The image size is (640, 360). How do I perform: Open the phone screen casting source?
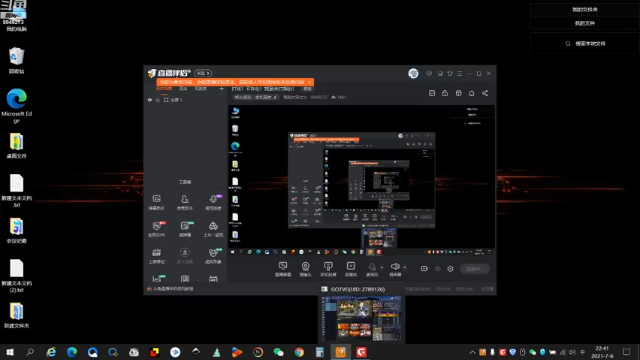[x=328, y=269]
